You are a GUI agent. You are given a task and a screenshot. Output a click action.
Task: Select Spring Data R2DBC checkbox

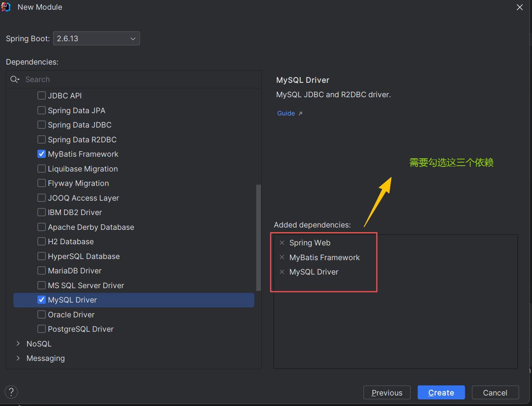point(42,140)
